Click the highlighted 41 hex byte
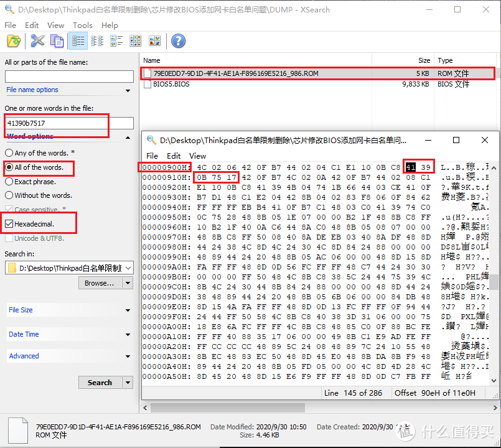The height and width of the screenshot is (448, 501). 411,167
